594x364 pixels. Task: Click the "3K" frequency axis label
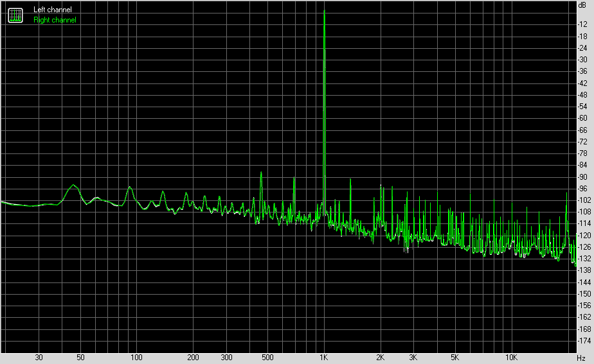(x=413, y=357)
